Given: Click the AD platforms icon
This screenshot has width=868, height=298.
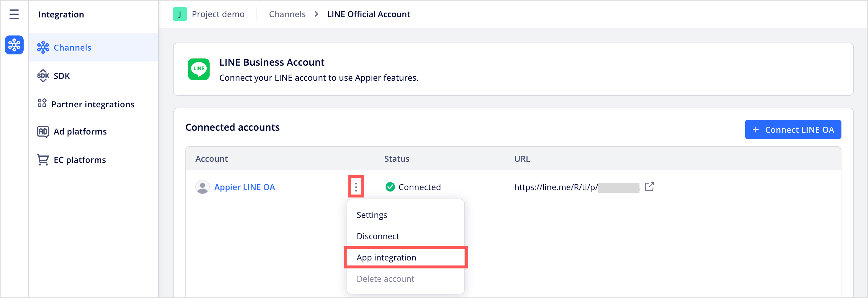Looking at the screenshot, I should [x=43, y=131].
